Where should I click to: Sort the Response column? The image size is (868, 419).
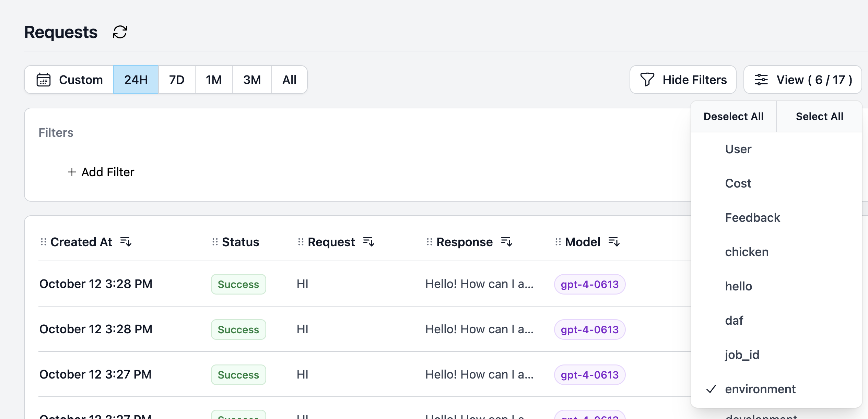[x=507, y=242]
